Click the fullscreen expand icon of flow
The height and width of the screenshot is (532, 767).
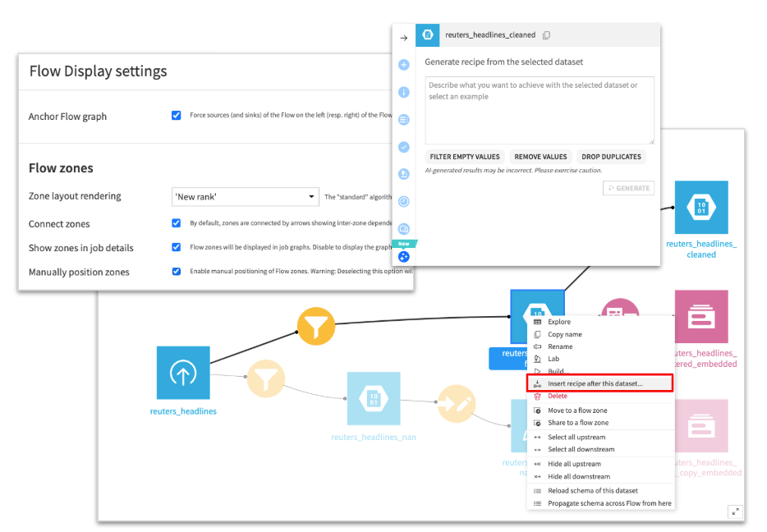click(x=735, y=511)
